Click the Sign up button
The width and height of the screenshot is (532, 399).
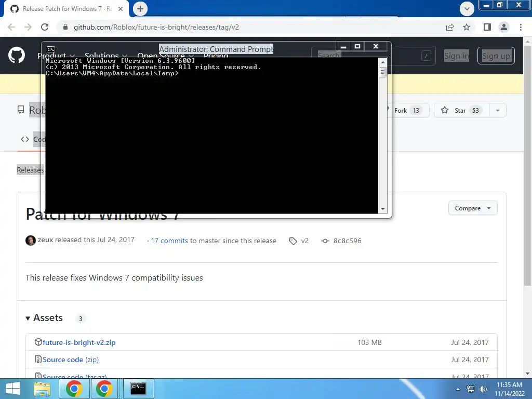point(496,56)
